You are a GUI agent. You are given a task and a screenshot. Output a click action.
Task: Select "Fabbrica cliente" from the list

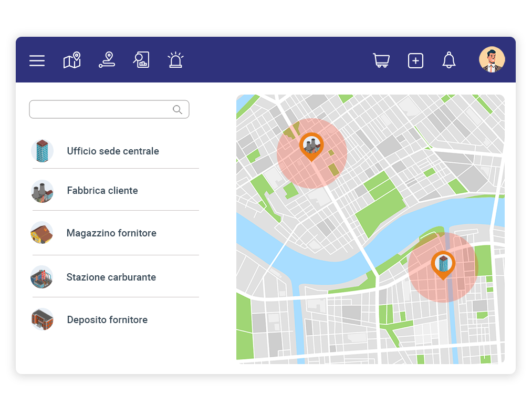[102, 191]
